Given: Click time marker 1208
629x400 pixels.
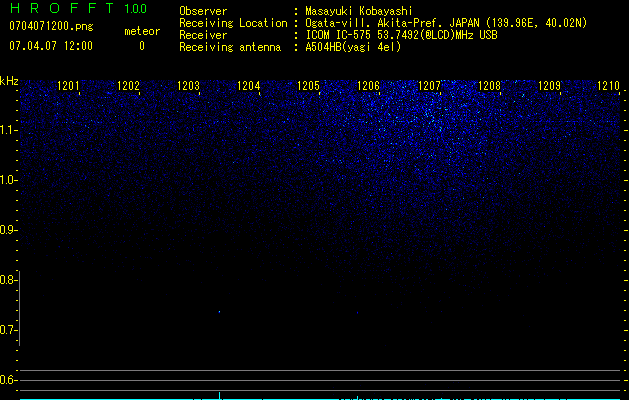Looking at the screenshot, I should click(x=489, y=86).
